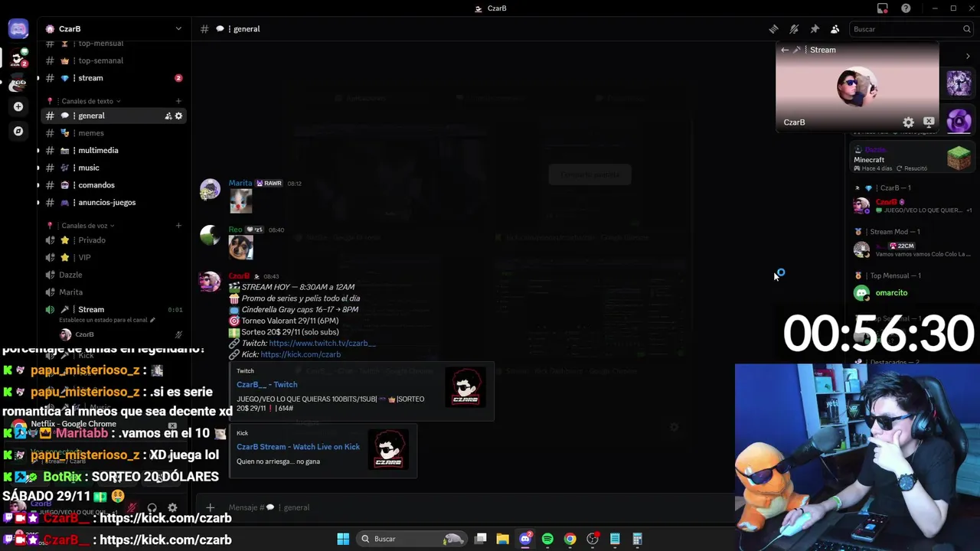Open the kick.com/czarb link

coord(300,354)
